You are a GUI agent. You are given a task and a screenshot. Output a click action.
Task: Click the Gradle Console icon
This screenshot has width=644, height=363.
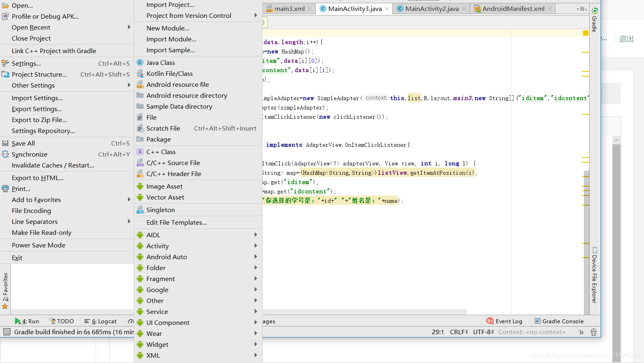pos(538,321)
